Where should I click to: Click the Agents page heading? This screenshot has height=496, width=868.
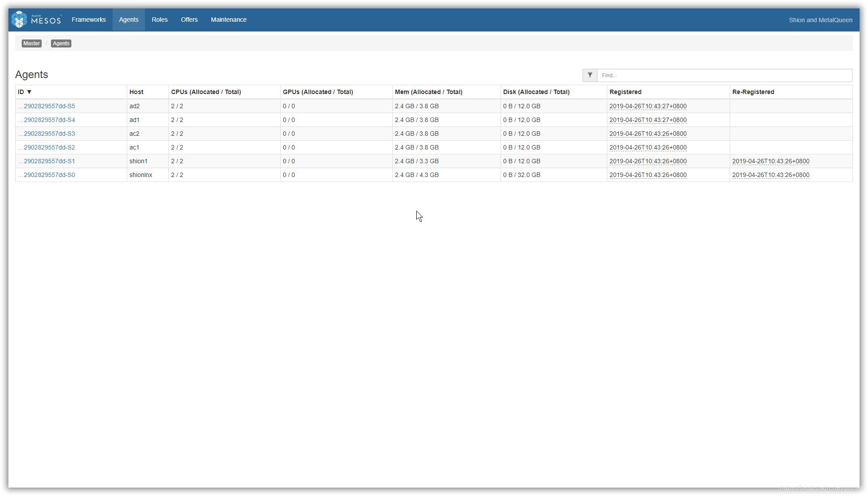click(x=31, y=75)
